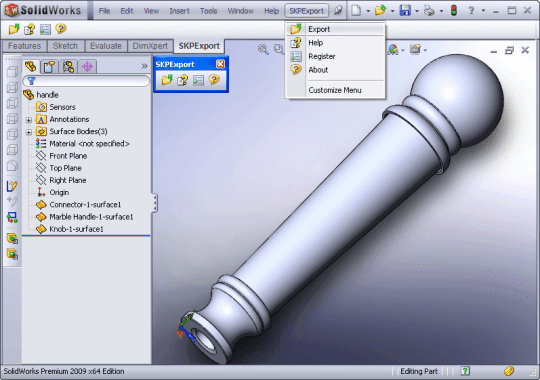
Task: Click Export icon in floating SKPExport panel
Action: coord(167,80)
